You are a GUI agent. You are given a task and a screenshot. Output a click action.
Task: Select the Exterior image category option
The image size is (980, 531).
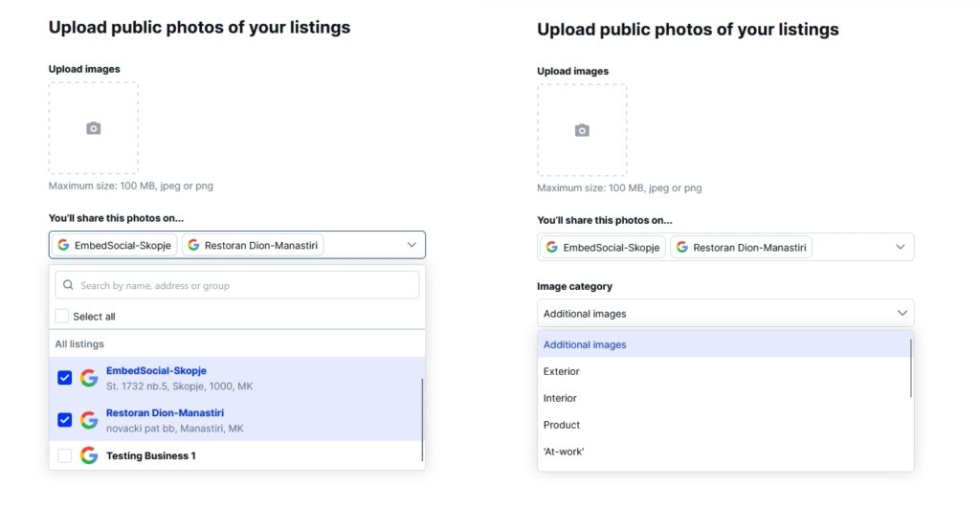point(562,371)
